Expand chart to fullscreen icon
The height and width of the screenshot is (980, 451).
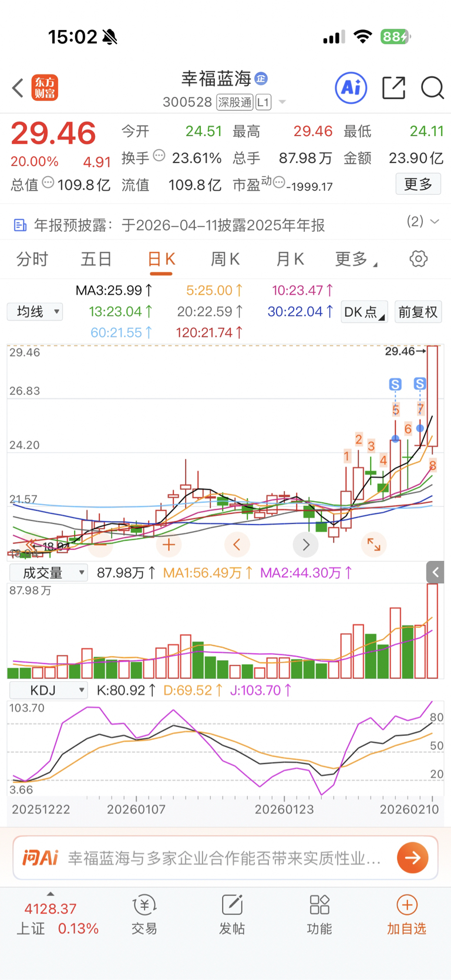tap(373, 545)
